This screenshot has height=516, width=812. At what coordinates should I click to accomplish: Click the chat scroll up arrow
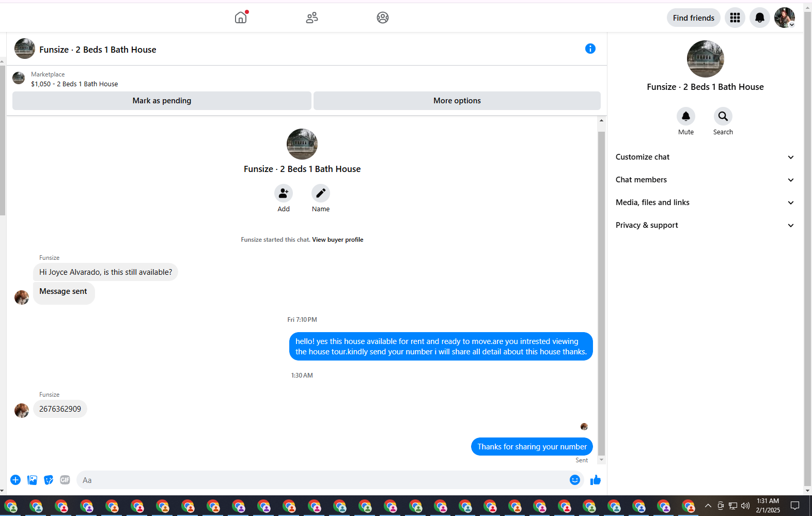click(601, 120)
